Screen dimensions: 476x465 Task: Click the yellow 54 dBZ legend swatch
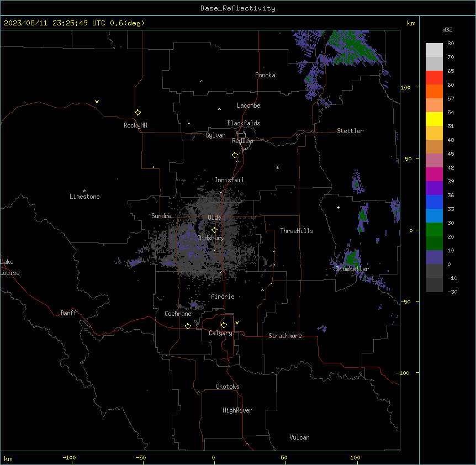(x=434, y=119)
